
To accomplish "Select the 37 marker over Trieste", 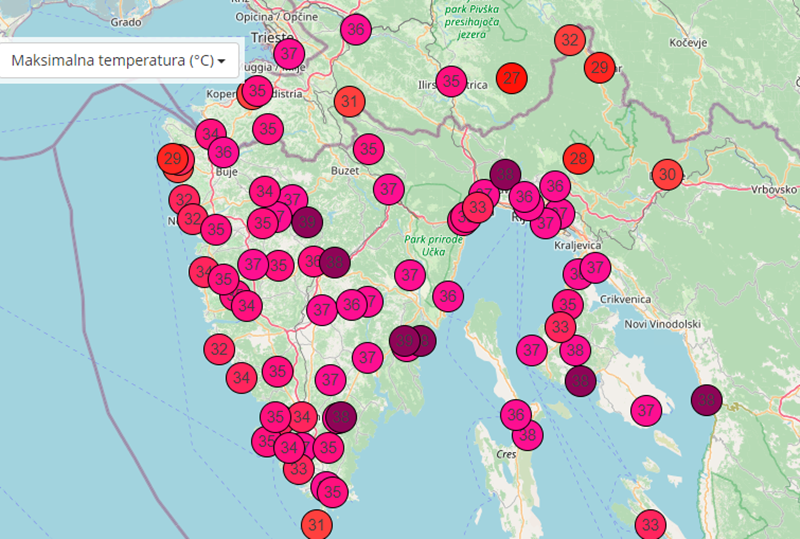I will 289,53.
